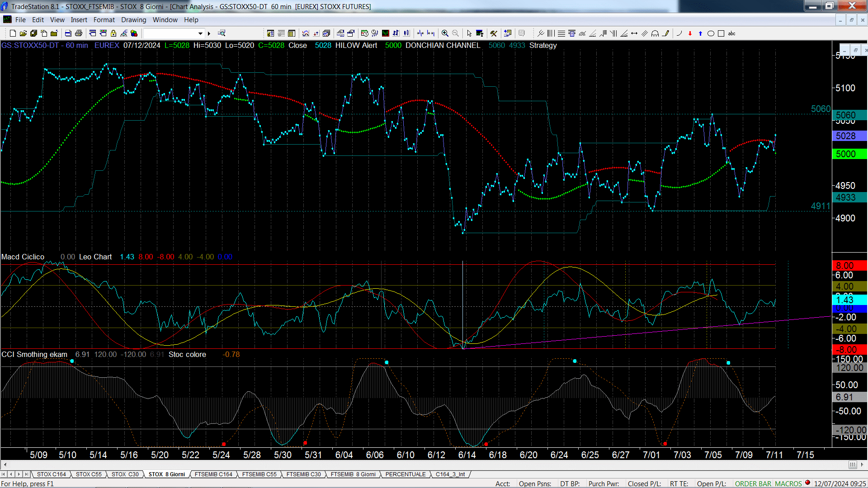Click the Zoom Out magnifier icon
868x488 pixels.
[455, 33]
